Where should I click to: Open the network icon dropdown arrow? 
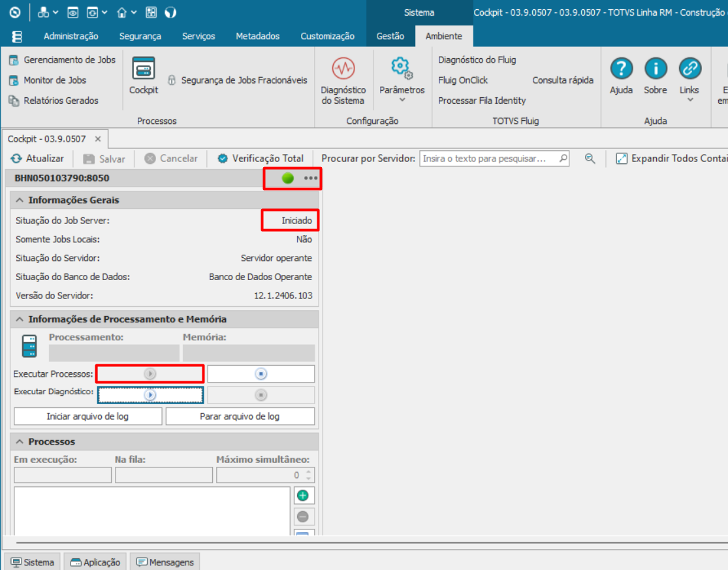(x=55, y=12)
